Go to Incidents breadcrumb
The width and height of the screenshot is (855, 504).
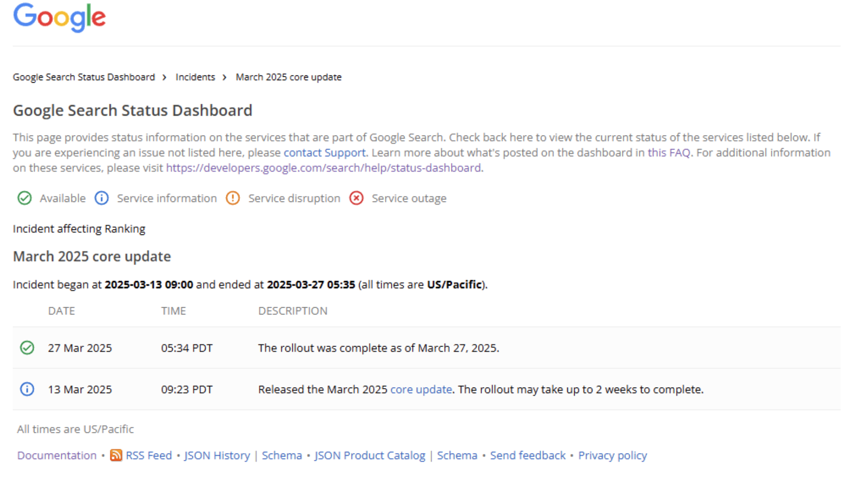[x=195, y=77]
